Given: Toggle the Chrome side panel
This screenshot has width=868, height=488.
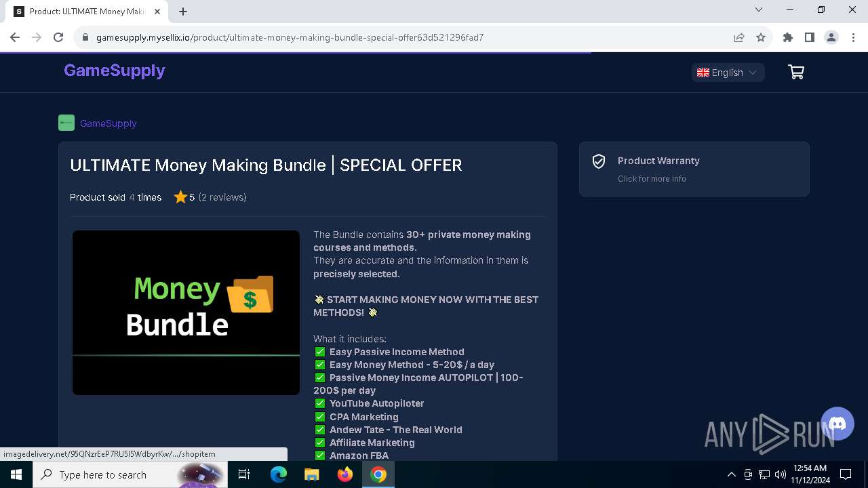Looking at the screenshot, I should 810,37.
